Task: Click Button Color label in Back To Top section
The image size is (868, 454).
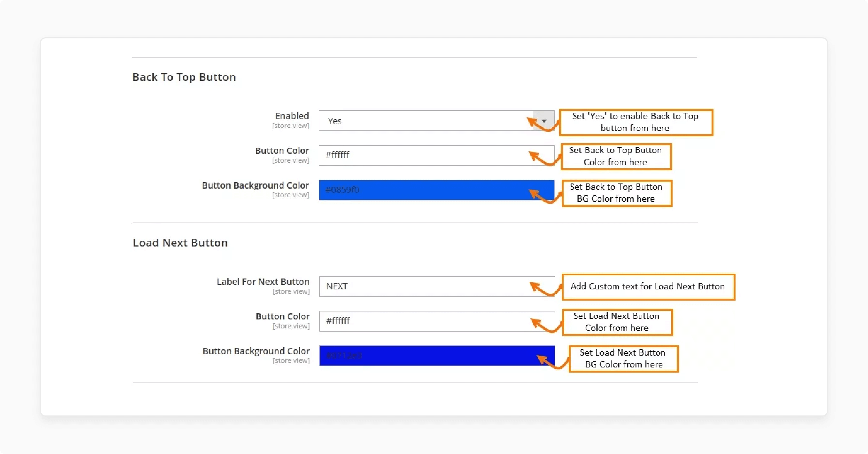Action: (282, 151)
